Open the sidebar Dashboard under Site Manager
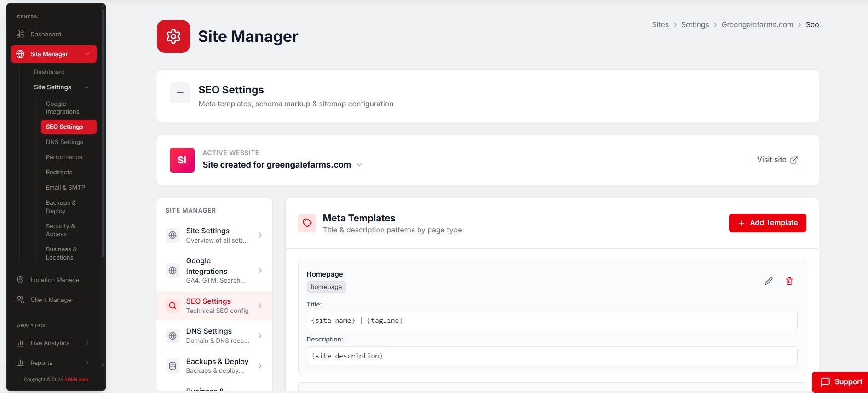Screen dimensions: 868x393 (x=49, y=72)
